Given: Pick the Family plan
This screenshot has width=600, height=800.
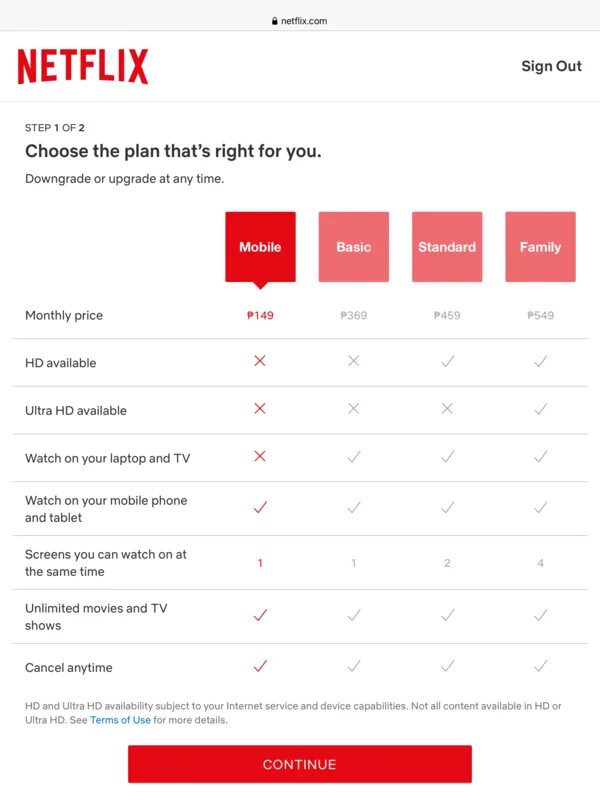Looking at the screenshot, I should click(540, 247).
